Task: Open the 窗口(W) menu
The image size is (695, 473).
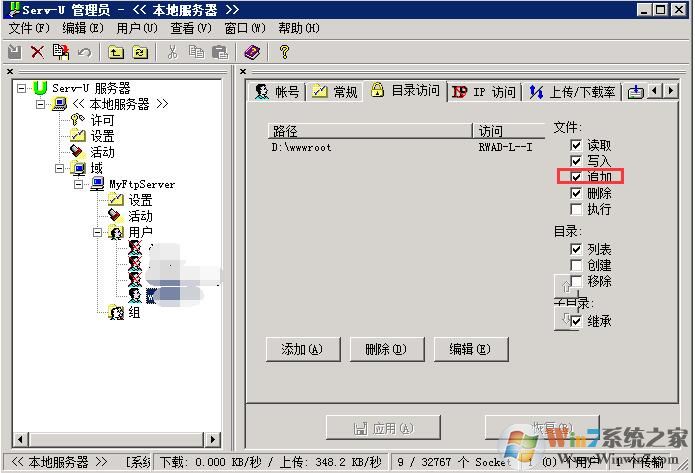Action: tap(245, 28)
